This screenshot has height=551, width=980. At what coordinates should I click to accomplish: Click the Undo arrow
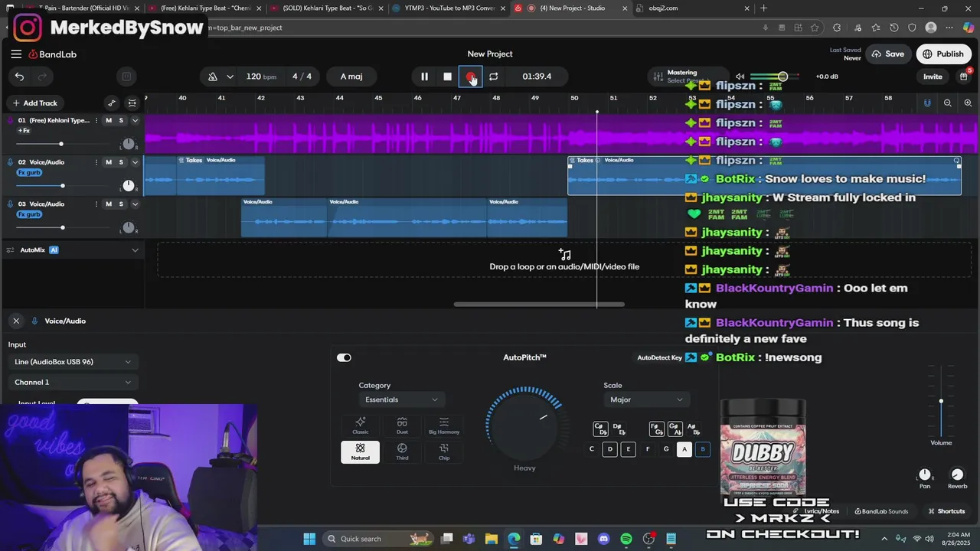pyautogui.click(x=19, y=77)
